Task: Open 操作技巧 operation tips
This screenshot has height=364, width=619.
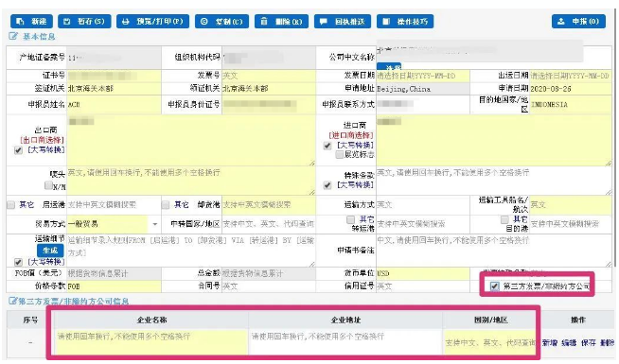Action: (405, 22)
